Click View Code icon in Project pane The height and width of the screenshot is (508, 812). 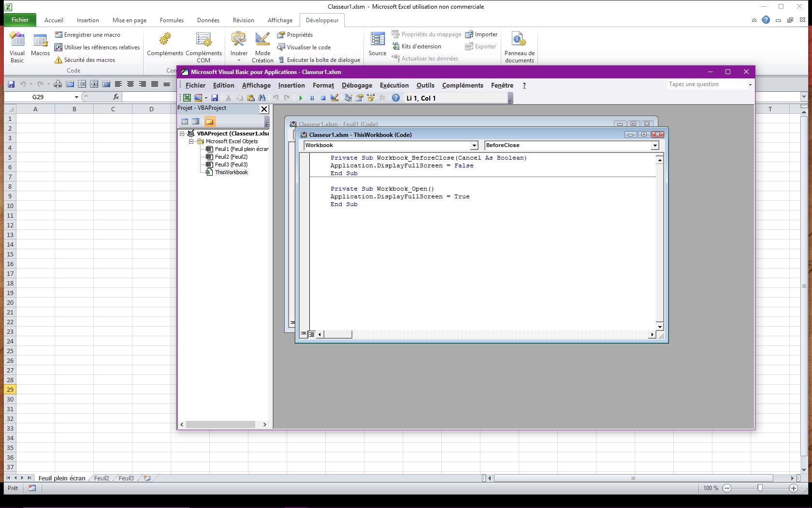pos(185,121)
